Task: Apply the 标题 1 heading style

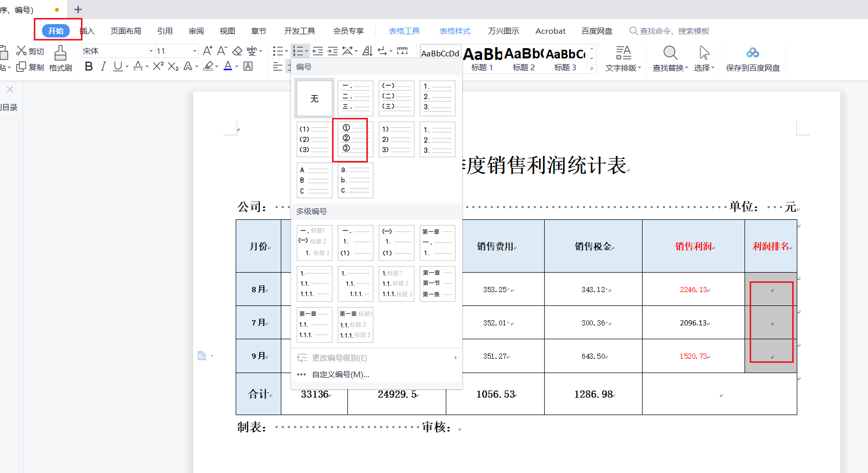Action: (482, 59)
